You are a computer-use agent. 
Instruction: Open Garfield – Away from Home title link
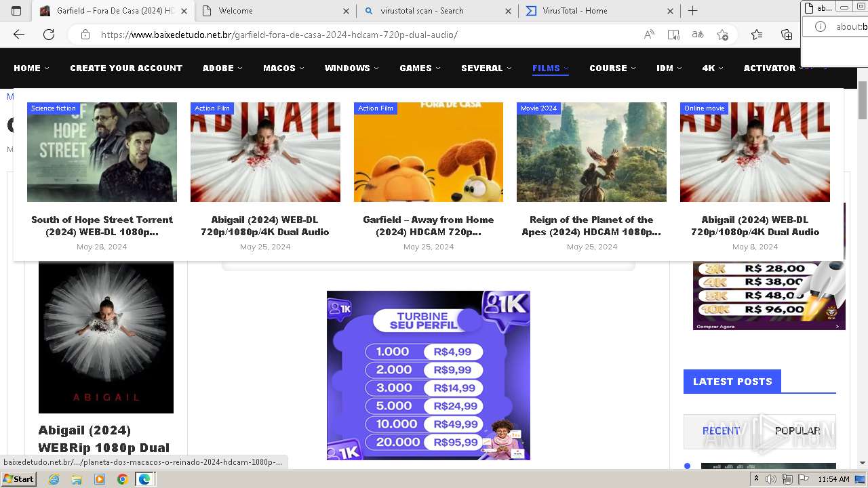(429, 226)
